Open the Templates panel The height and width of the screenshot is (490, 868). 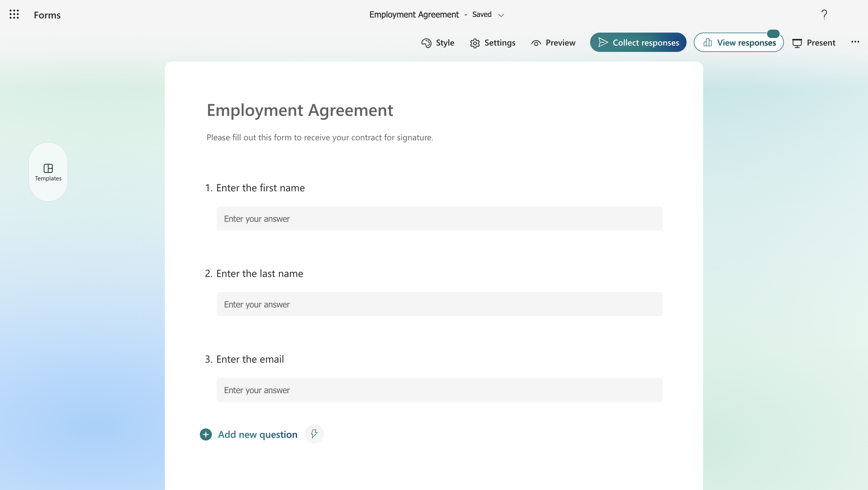(48, 172)
